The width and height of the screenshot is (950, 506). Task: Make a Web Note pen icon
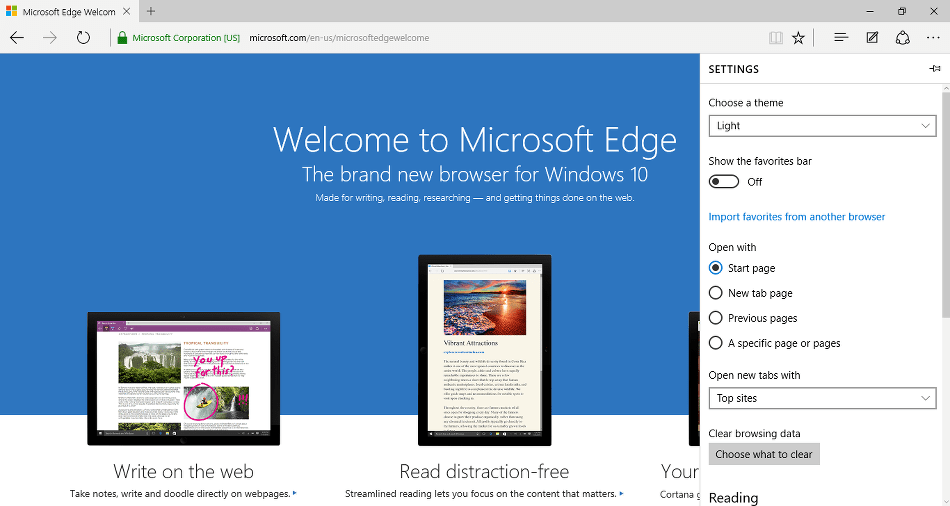point(872,38)
